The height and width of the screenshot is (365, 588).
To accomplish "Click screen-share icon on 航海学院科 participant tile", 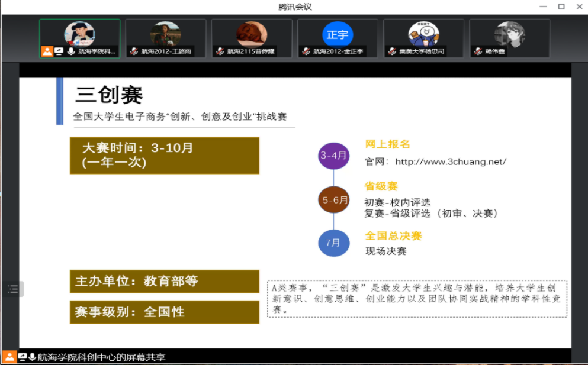I will pyautogui.click(x=59, y=51).
